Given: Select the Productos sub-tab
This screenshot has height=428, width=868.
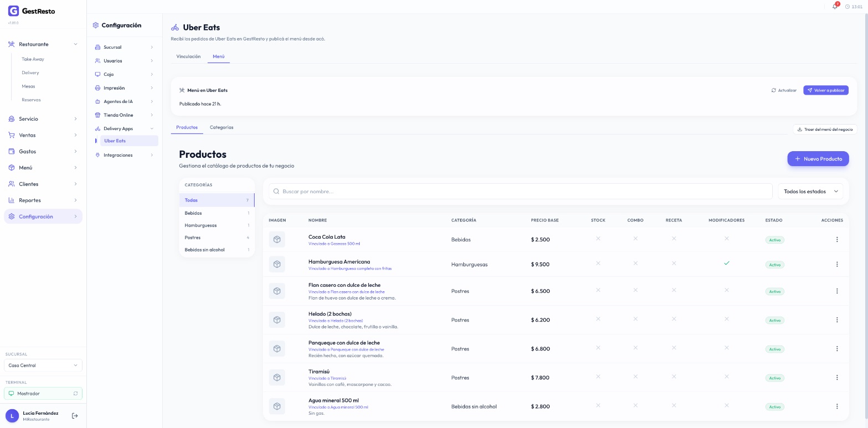Looking at the screenshot, I should (x=187, y=127).
